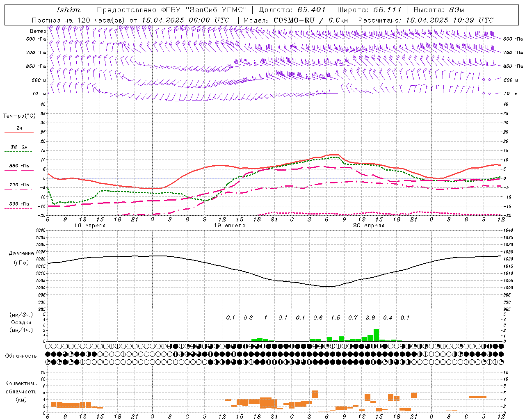
Task: Click the "Рассчитано: 18.04.2025 10:39 UTC" text
Action: [x=426, y=20]
